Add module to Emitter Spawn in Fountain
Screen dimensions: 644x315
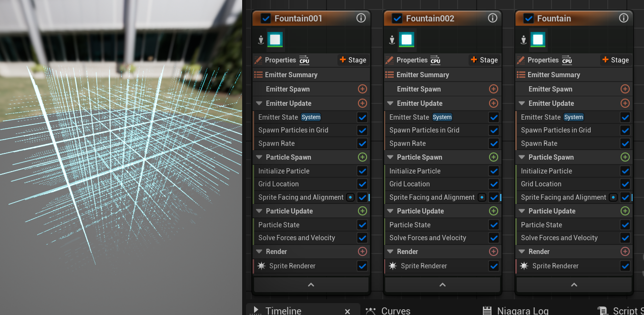625,89
